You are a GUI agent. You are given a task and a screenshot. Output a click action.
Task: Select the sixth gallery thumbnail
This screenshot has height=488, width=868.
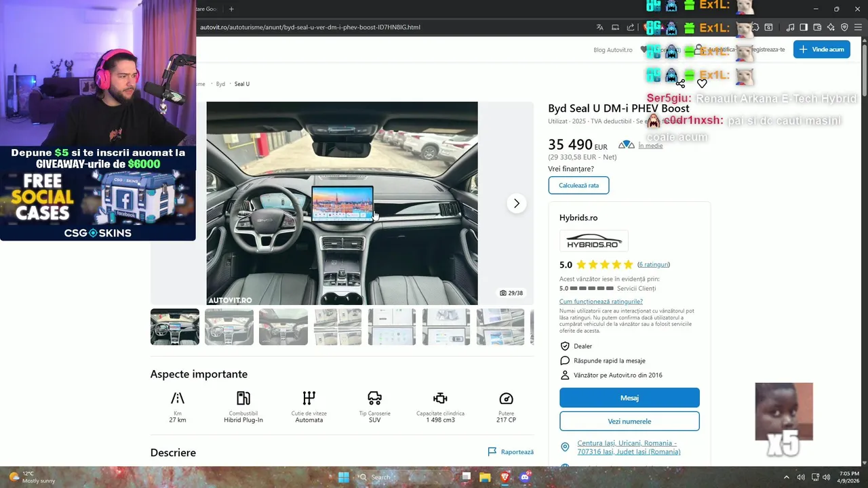(x=446, y=327)
